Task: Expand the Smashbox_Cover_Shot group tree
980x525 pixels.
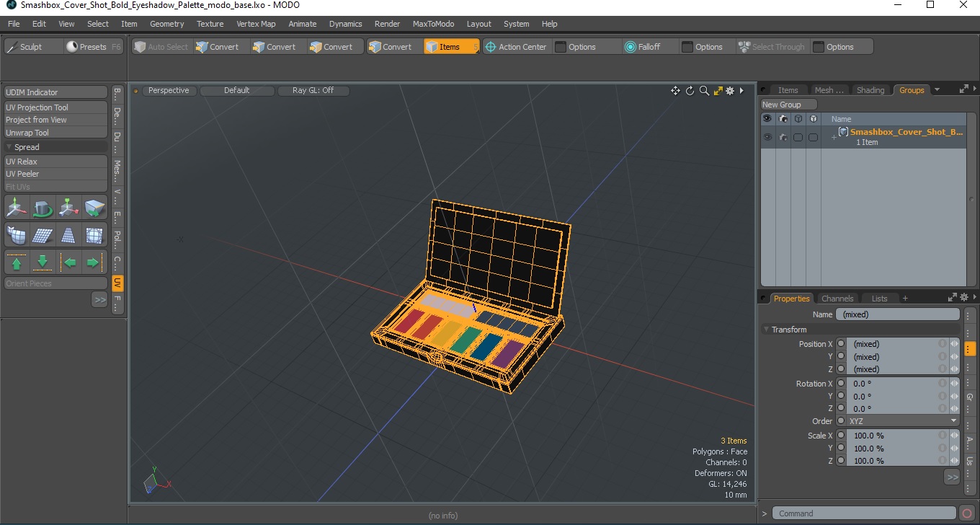Action: [x=834, y=137]
